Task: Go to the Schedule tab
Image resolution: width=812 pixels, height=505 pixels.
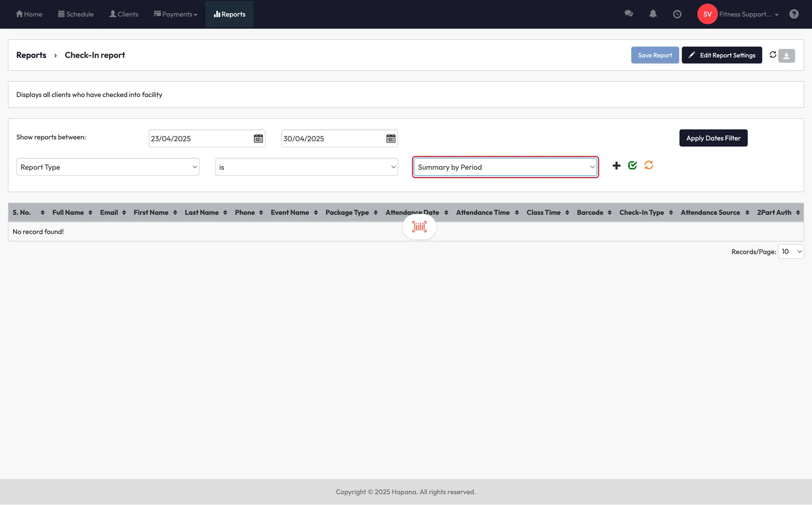Action: (76, 14)
